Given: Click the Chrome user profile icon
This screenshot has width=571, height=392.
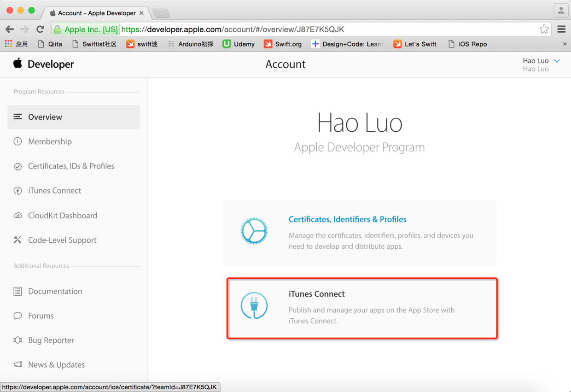Looking at the screenshot, I should click(x=561, y=10).
